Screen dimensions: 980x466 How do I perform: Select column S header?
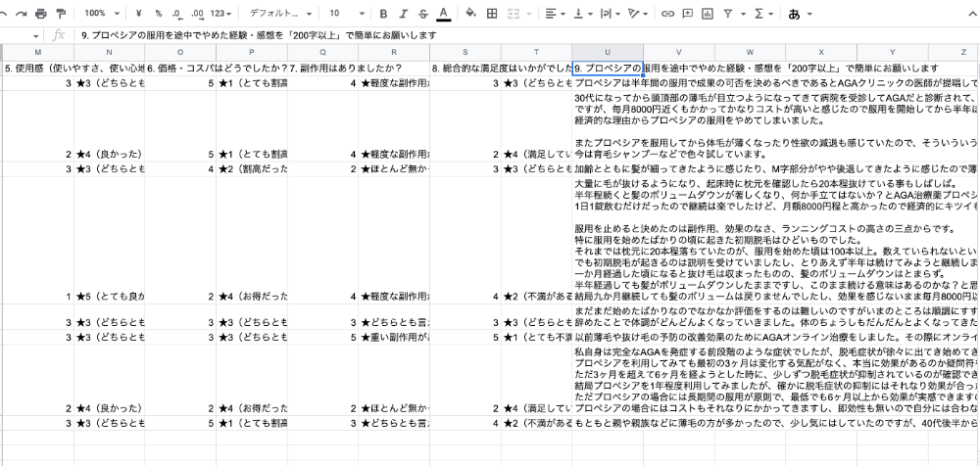465,53
